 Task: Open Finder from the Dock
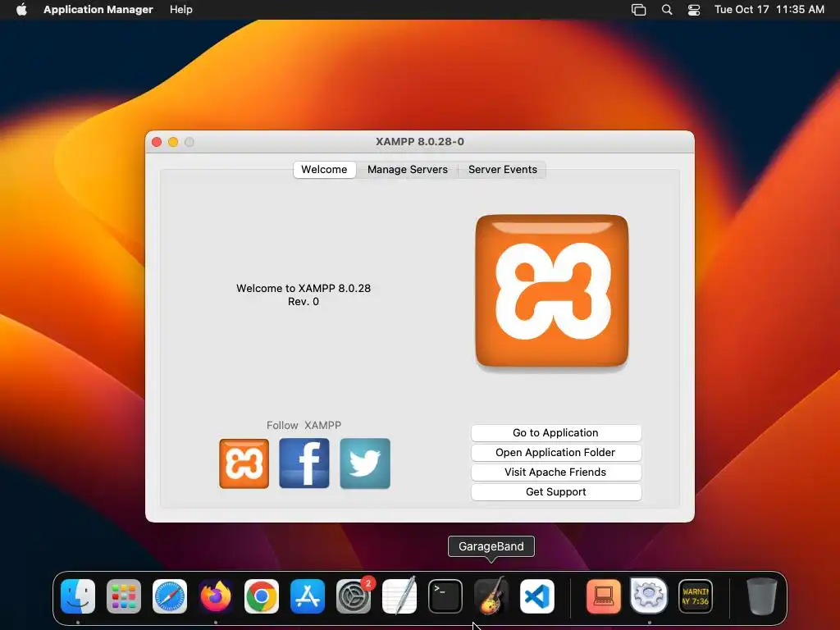point(78,596)
